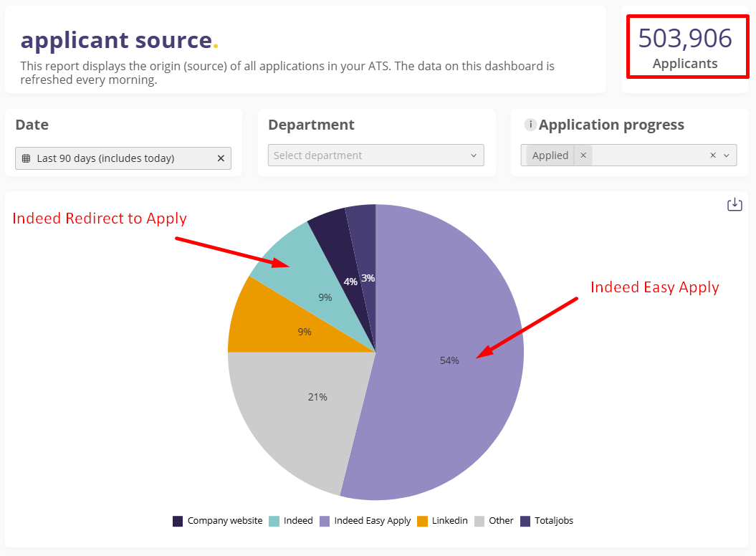Click the Application progress heading text
The image size is (756, 556).
(x=611, y=125)
